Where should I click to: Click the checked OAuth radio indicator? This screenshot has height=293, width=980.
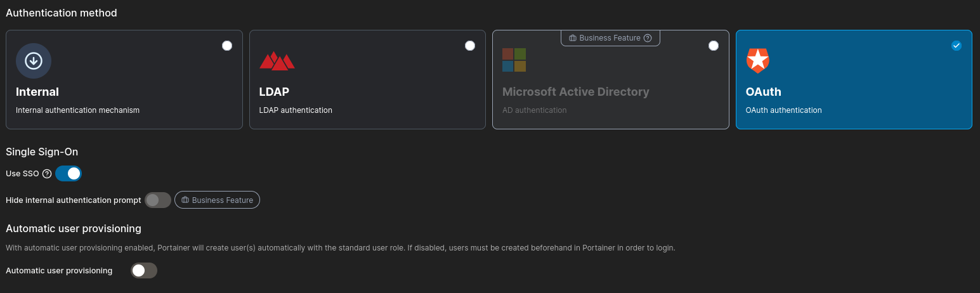957,46
